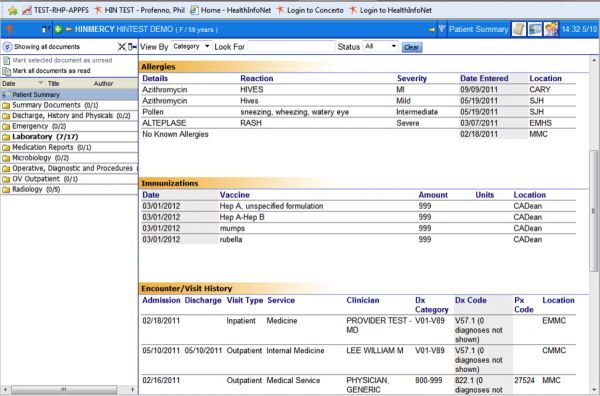Open the TEST-RHP-APPFS bookmark

[x=55, y=10]
